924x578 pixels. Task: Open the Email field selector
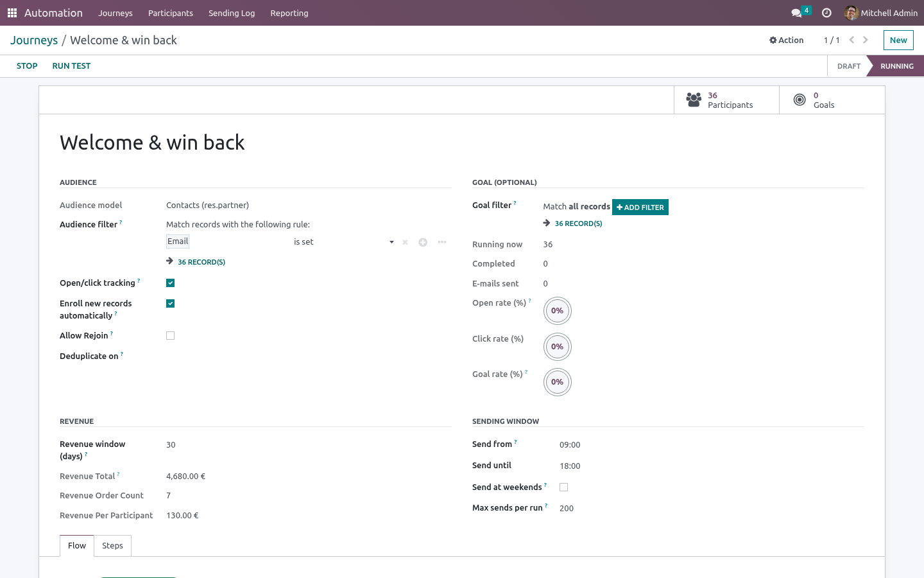point(178,241)
